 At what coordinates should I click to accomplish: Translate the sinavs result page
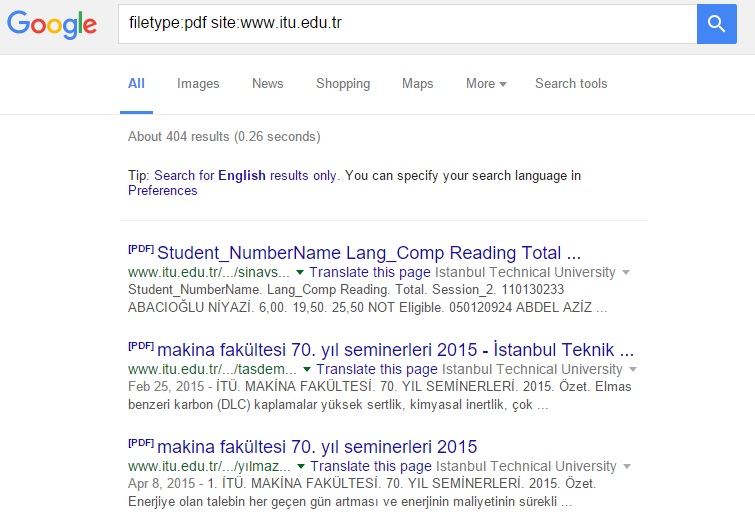pos(370,272)
